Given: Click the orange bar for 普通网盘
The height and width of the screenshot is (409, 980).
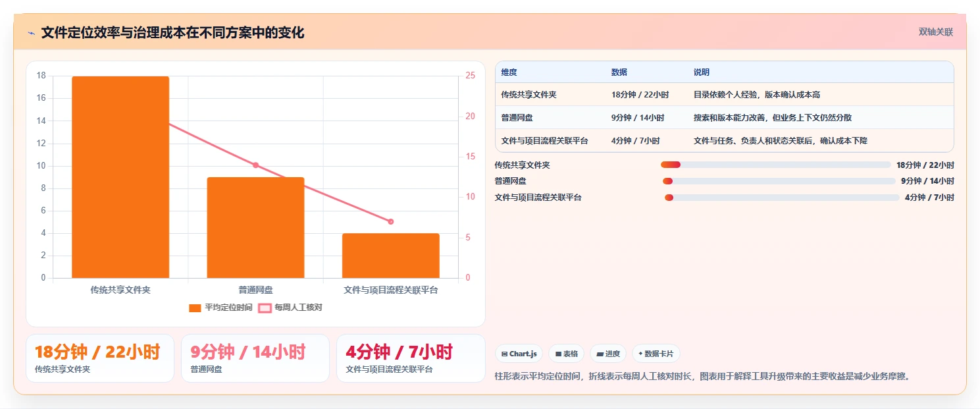Looking at the screenshot, I should coord(255,227).
